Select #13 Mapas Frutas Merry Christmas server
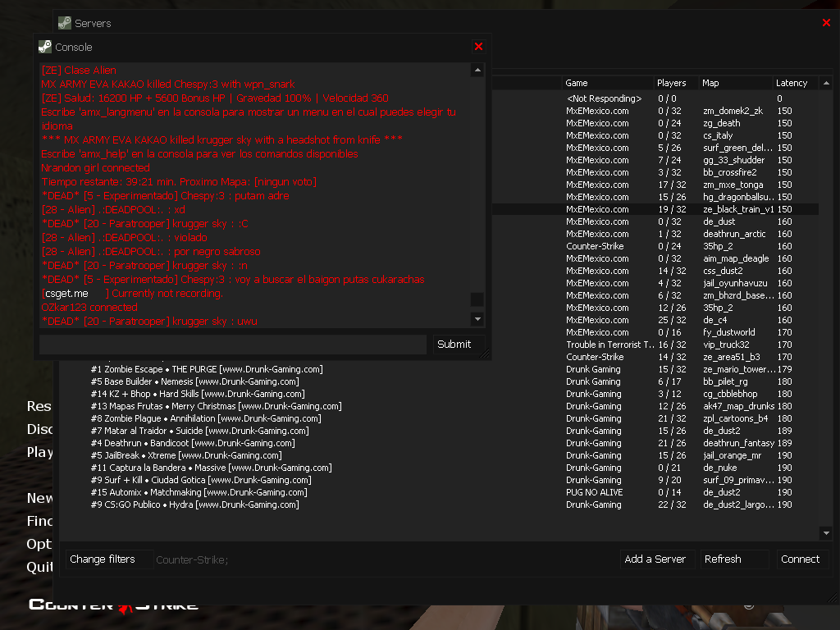 click(x=440, y=407)
